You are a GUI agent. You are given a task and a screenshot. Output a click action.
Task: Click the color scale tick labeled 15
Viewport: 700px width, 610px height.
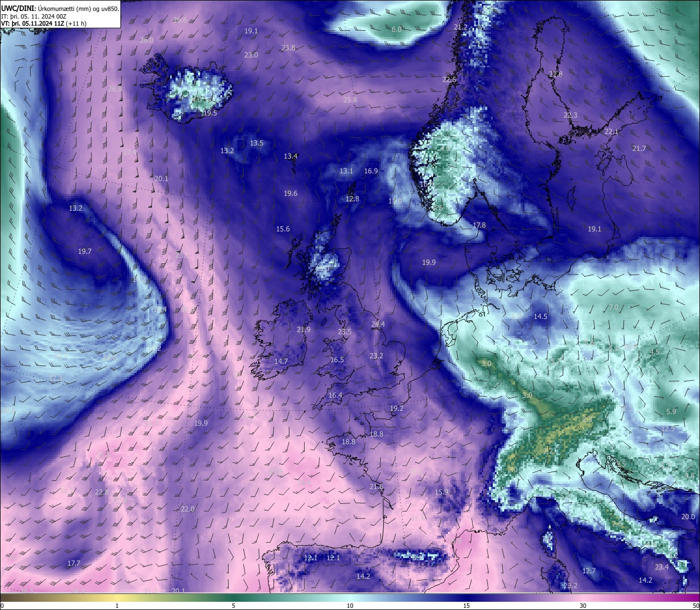(466, 606)
